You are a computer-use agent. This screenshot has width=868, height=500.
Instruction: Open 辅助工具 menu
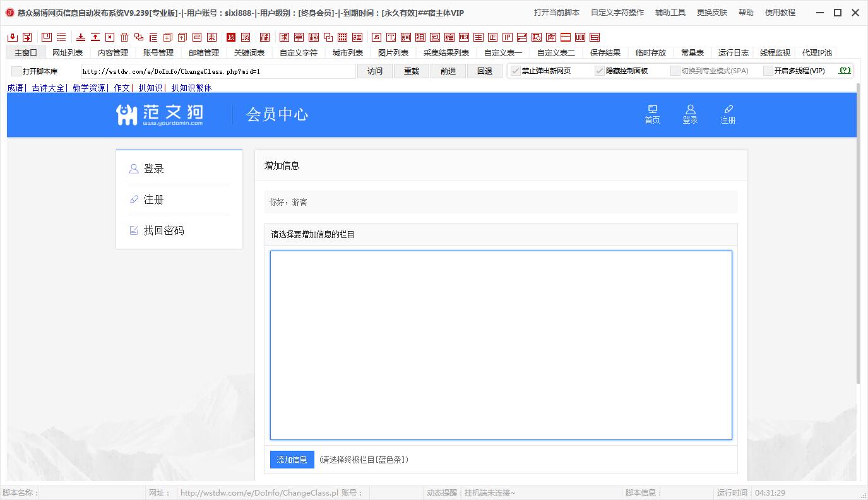pyautogui.click(x=670, y=13)
